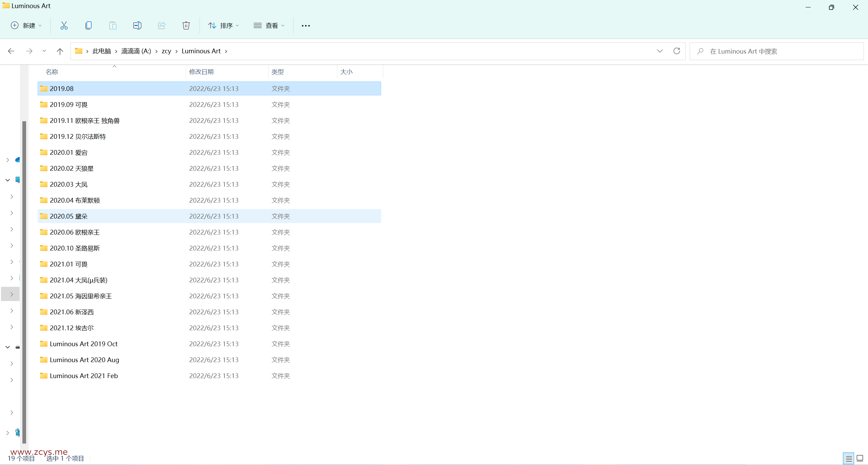Expand the chevron after zcy breadcrumb
Screen dimensions: 868x465
tap(177, 51)
